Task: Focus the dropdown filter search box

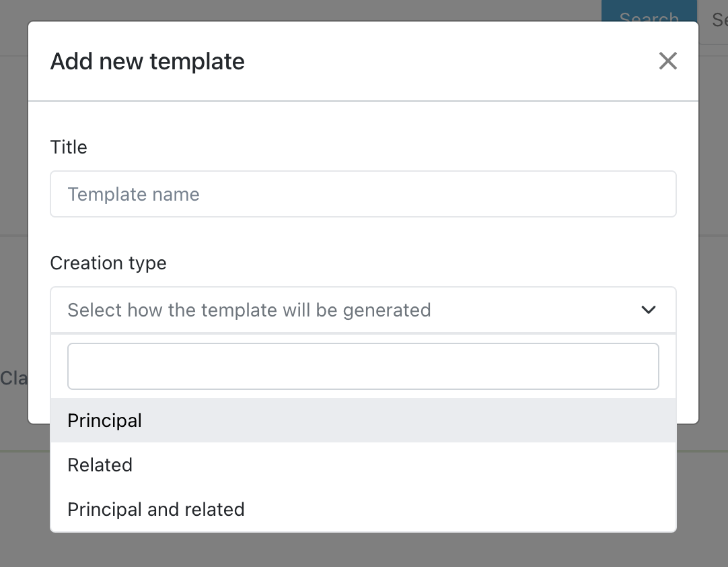Action: pos(363,366)
